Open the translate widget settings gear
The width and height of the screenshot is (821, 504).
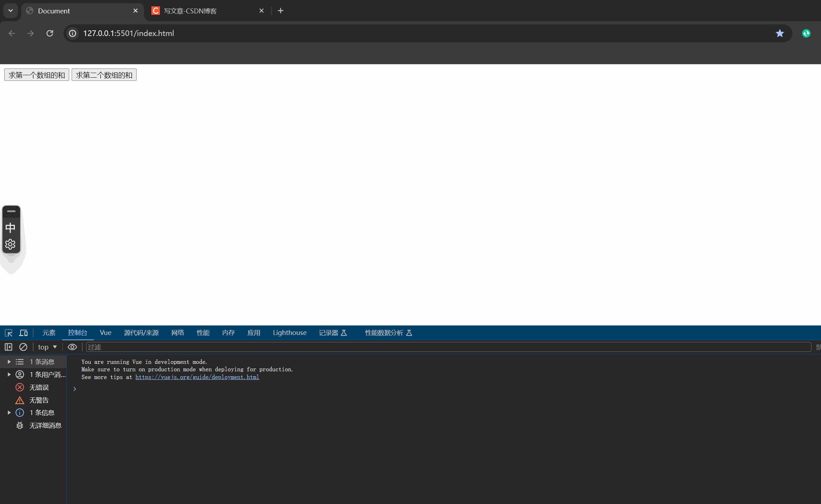click(x=11, y=244)
